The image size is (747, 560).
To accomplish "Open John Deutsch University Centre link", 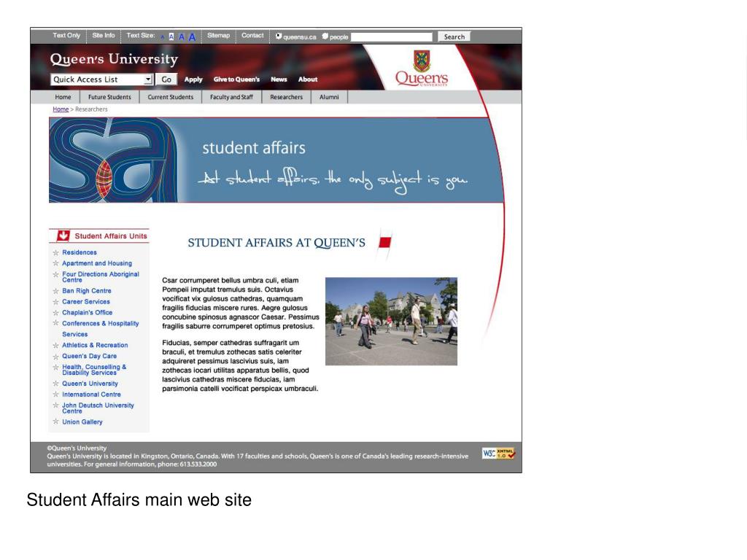I will point(98,408).
